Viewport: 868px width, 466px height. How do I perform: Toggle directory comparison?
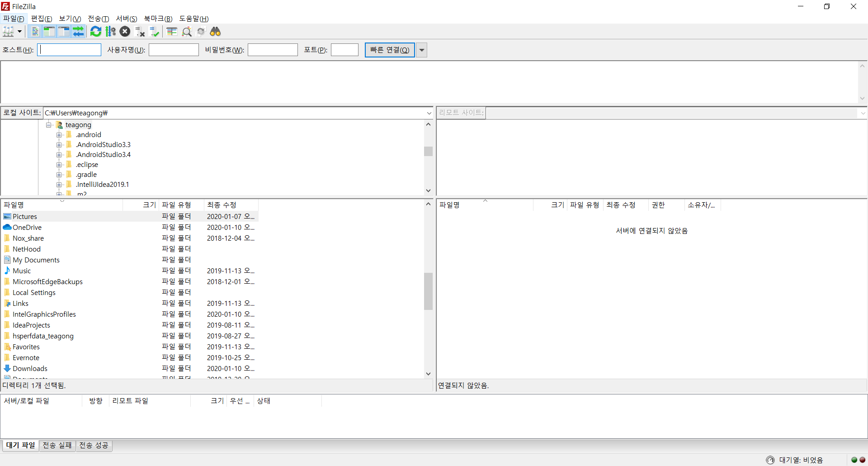(187, 32)
